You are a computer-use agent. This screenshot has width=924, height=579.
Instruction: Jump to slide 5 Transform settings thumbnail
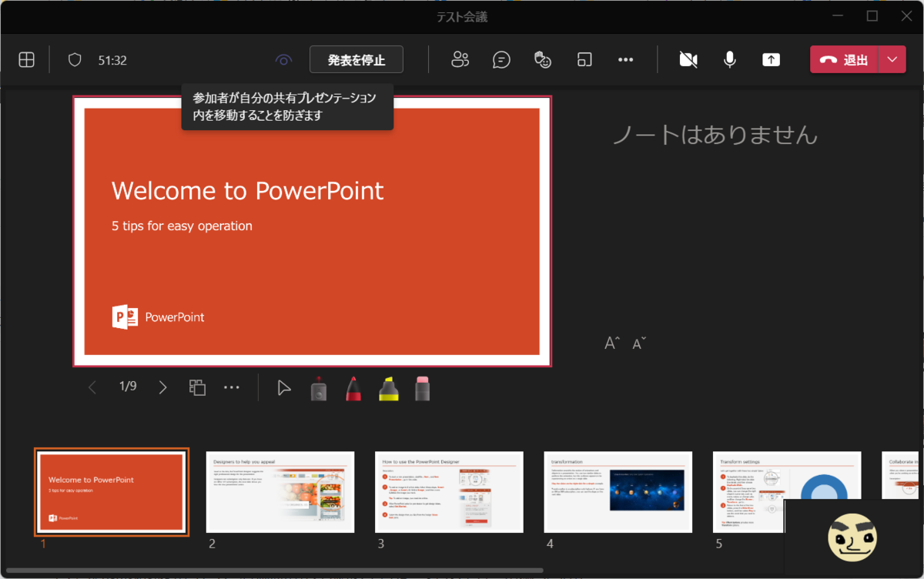coord(787,492)
